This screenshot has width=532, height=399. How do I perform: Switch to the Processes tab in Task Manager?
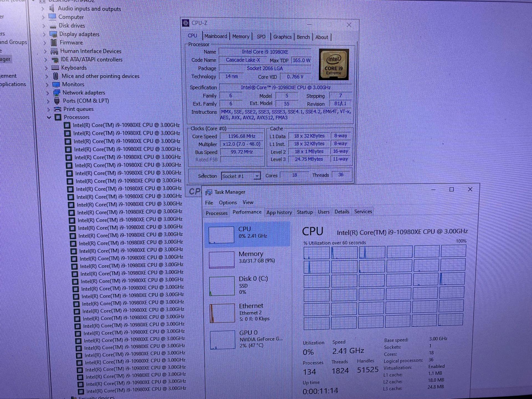point(216,213)
